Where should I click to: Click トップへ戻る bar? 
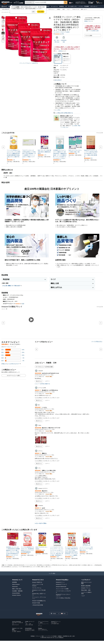(x=52, y=574)
